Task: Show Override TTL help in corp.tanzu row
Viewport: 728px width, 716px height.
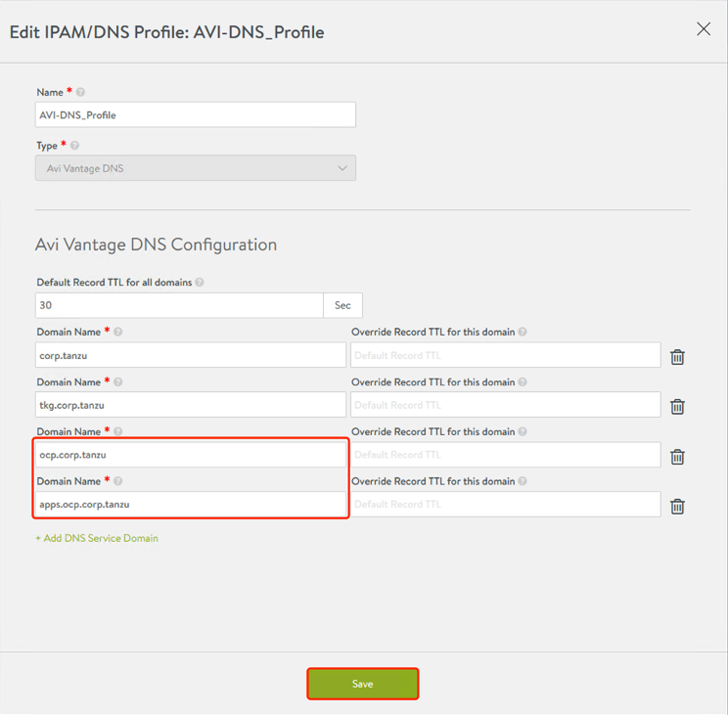Action: tap(523, 332)
